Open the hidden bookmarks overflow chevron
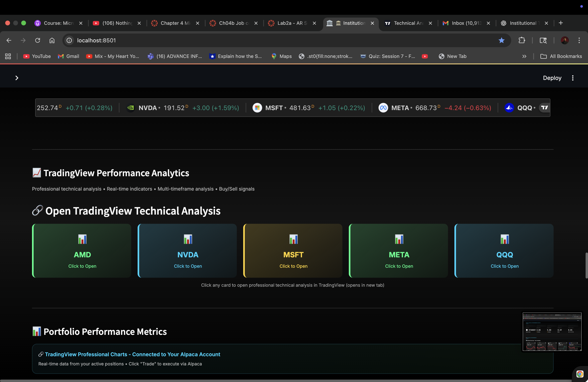Image resolution: width=588 pixels, height=382 pixels. click(x=524, y=56)
